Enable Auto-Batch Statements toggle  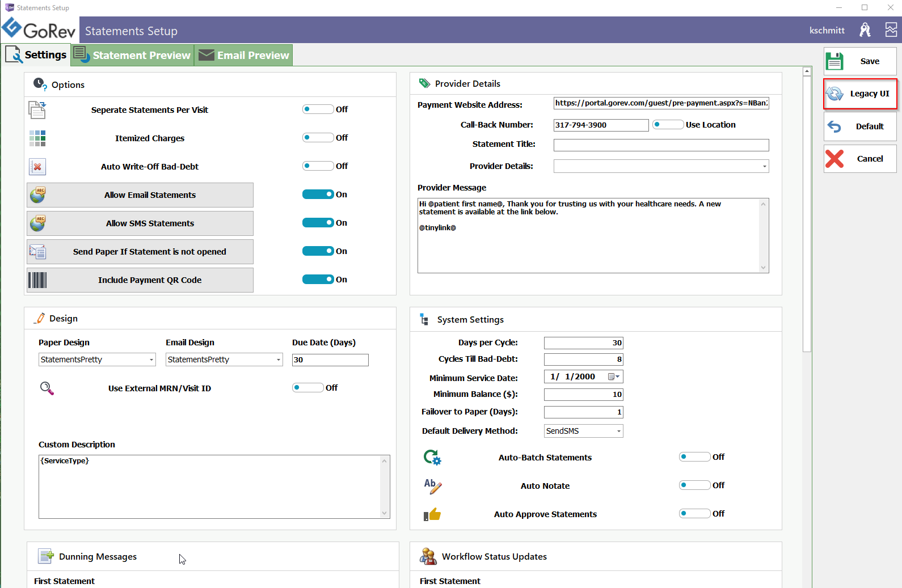tap(695, 457)
